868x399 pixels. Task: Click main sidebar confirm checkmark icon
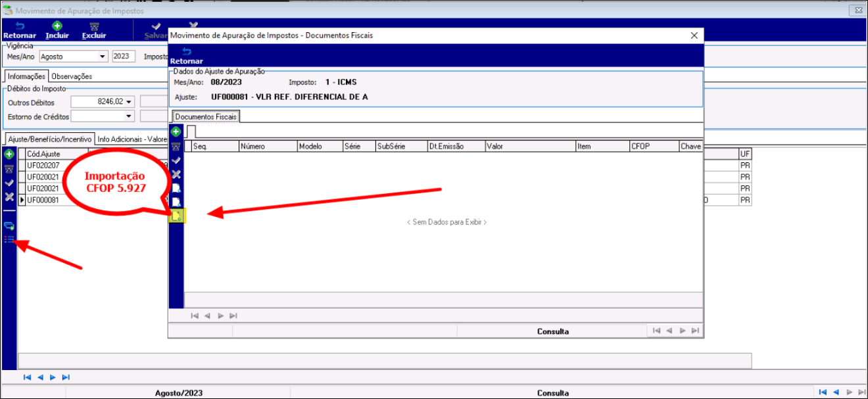pos(9,183)
